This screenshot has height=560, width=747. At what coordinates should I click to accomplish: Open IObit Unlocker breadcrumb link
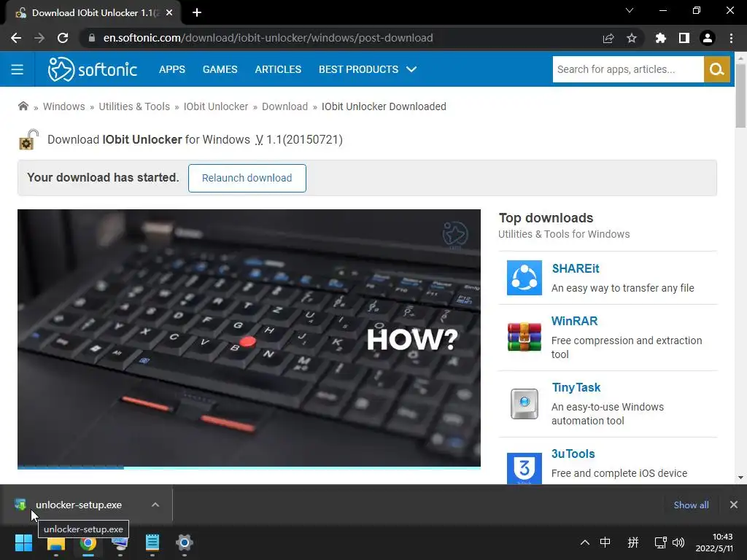[216, 106]
